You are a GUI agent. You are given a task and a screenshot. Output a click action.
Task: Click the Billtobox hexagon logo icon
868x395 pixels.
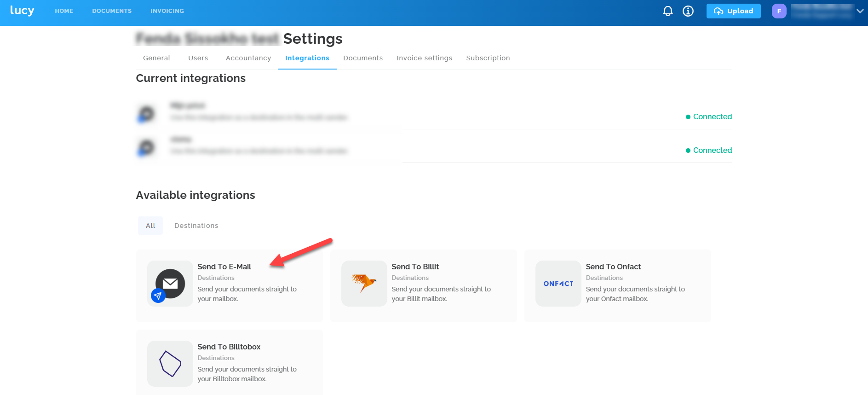[x=170, y=364]
